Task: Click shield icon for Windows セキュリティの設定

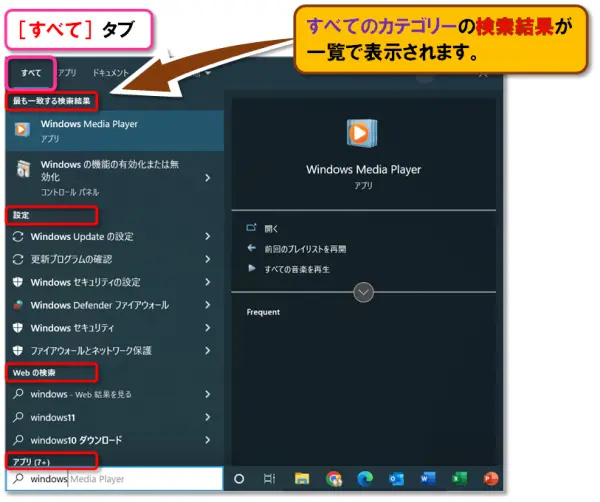Action: [x=18, y=282]
